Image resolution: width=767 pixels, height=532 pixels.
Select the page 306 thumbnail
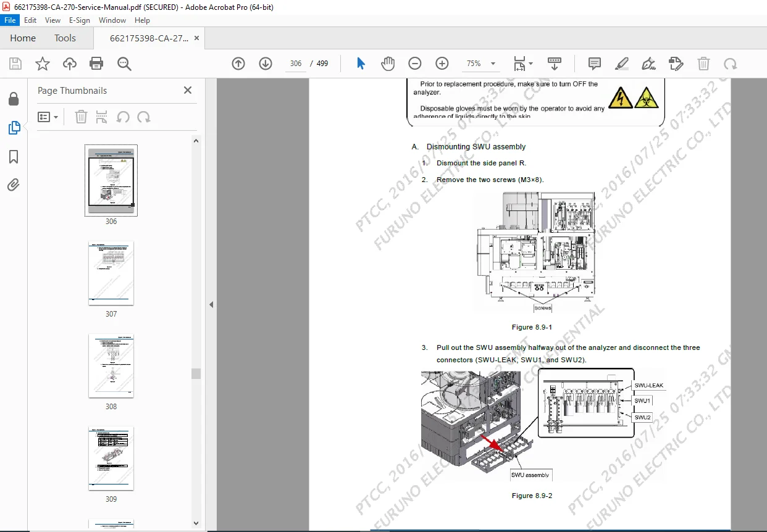[111, 180]
